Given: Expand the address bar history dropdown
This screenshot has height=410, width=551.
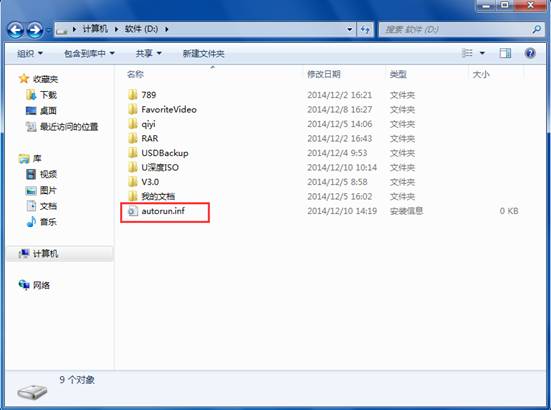Looking at the screenshot, I should [x=349, y=30].
